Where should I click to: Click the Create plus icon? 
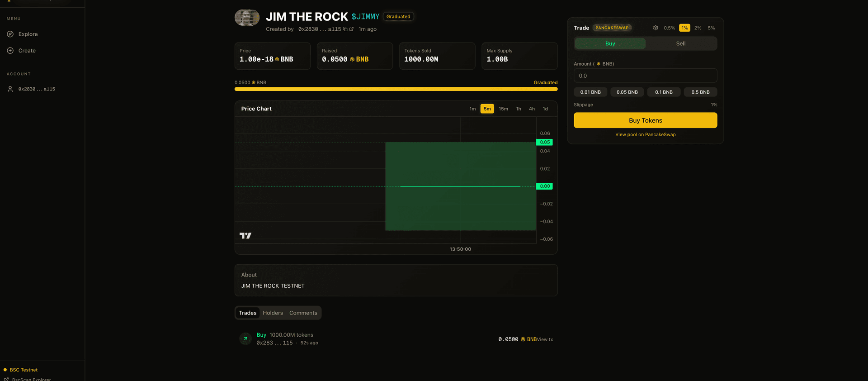tap(10, 51)
